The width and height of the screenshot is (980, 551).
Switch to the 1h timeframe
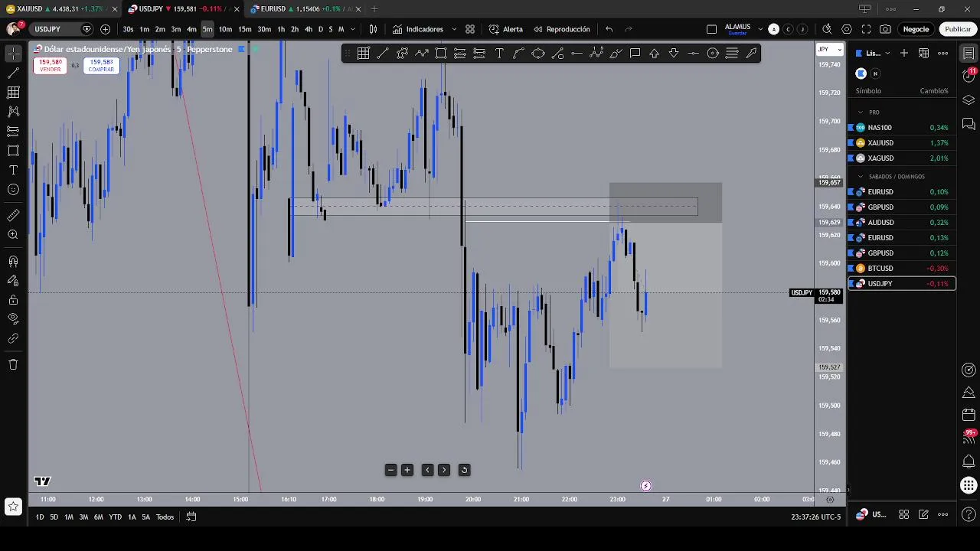[281, 29]
